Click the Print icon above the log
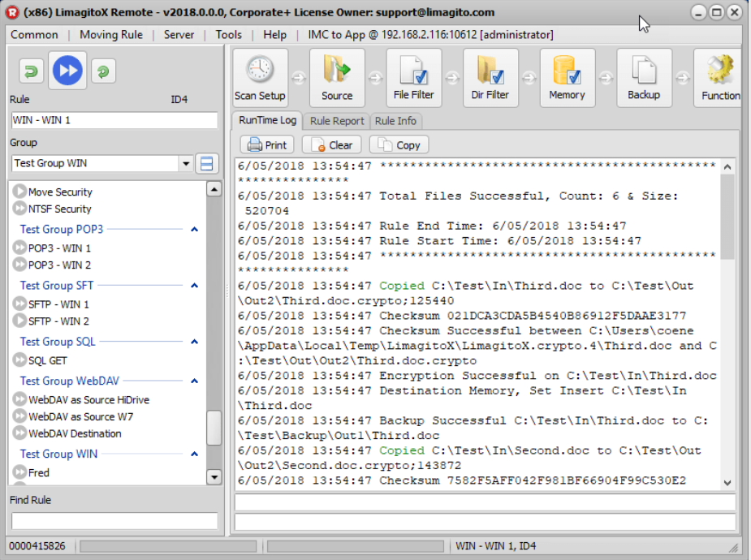Viewport: 751px width, 560px height. point(266,144)
